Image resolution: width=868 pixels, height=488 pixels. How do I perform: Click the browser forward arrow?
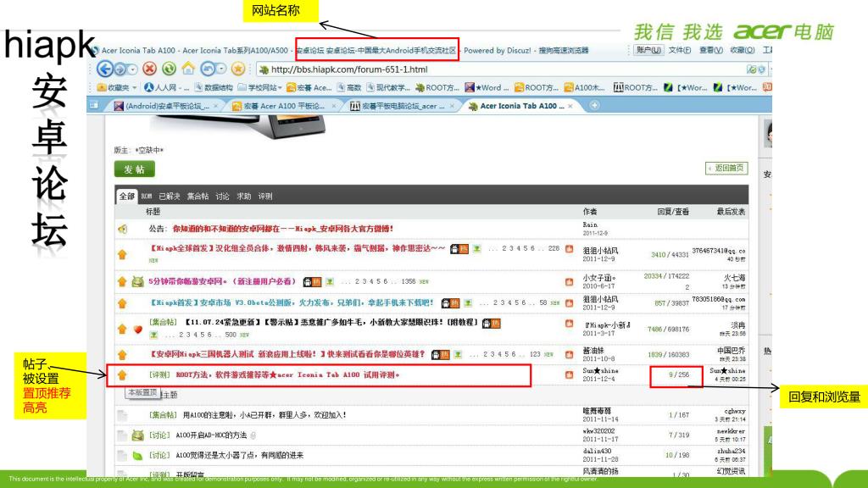[x=120, y=69]
